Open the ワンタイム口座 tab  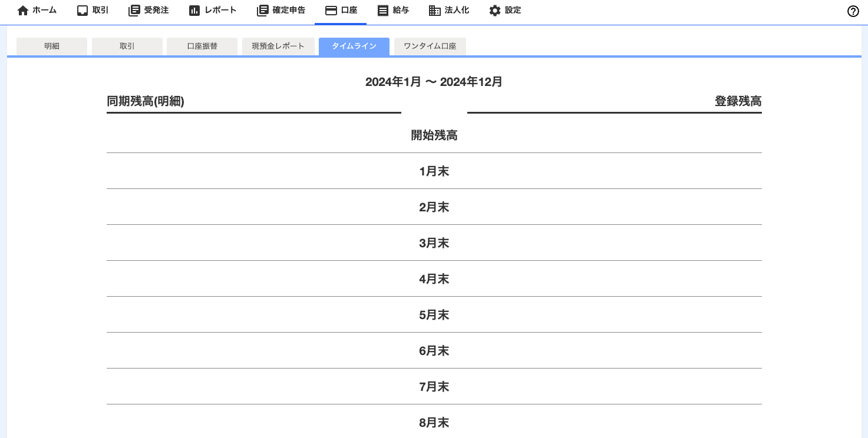430,46
